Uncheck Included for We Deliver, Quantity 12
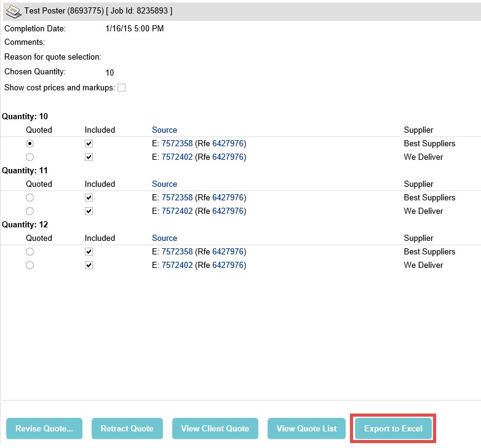This screenshot has height=448, width=481. click(89, 265)
